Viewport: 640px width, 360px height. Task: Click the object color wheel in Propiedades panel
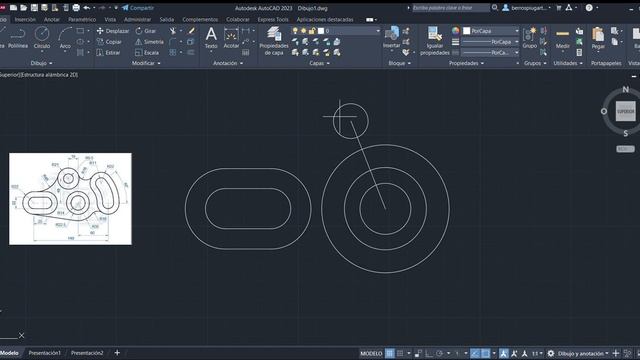pyautogui.click(x=456, y=31)
